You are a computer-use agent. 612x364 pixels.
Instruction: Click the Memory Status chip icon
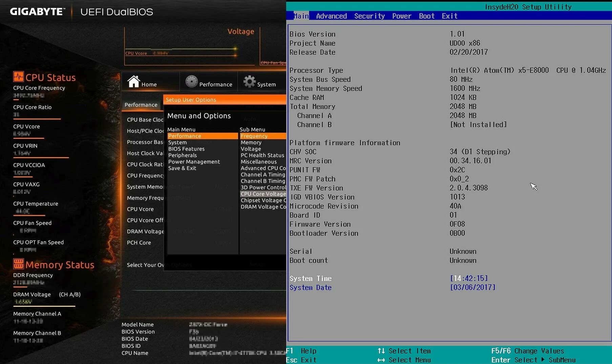pos(18,263)
